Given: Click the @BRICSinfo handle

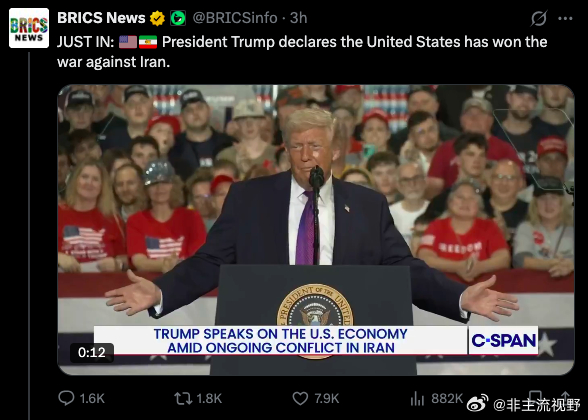Looking at the screenshot, I should pyautogui.click(x=235, y=18).
